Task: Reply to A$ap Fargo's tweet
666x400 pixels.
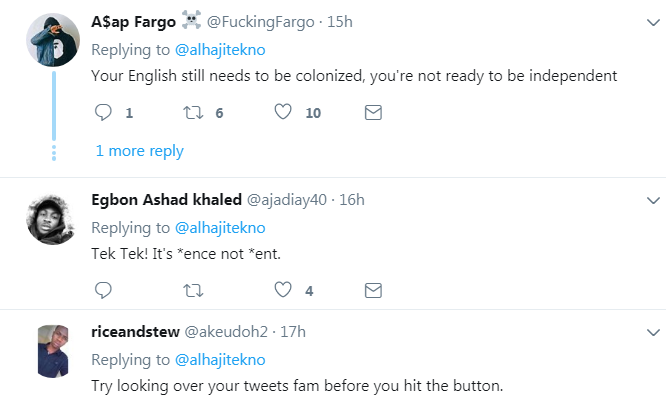Action: pos(103,113)
